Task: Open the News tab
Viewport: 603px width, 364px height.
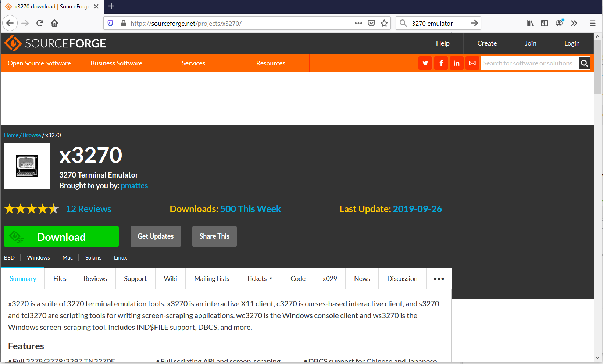Action: [x=362, y=279]
